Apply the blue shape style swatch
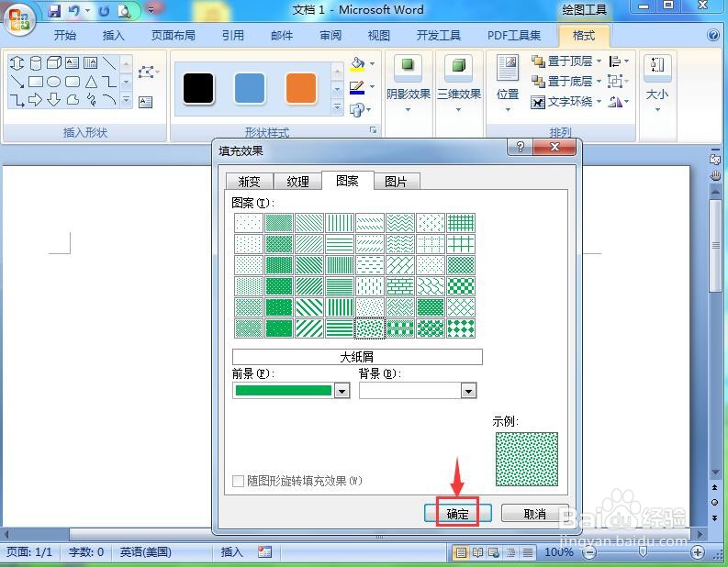The image size is (728, 567). pos(250,88)
